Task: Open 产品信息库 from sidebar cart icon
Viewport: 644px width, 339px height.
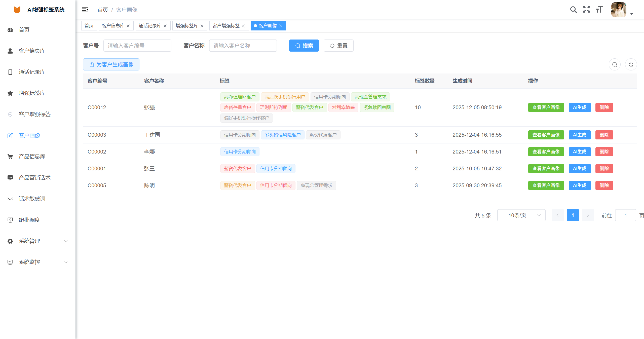Action: [x=10, y=157]
